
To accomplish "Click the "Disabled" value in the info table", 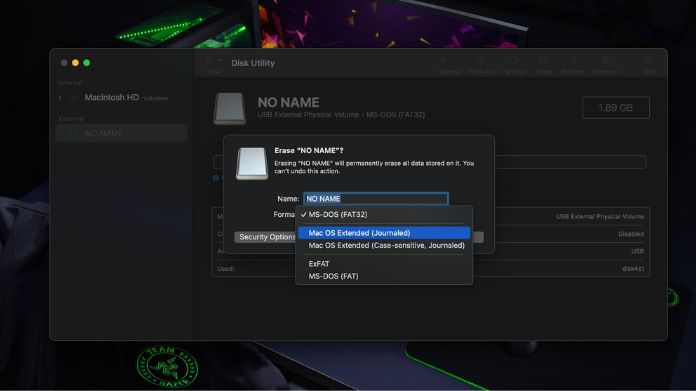I will tap(631, 234).
